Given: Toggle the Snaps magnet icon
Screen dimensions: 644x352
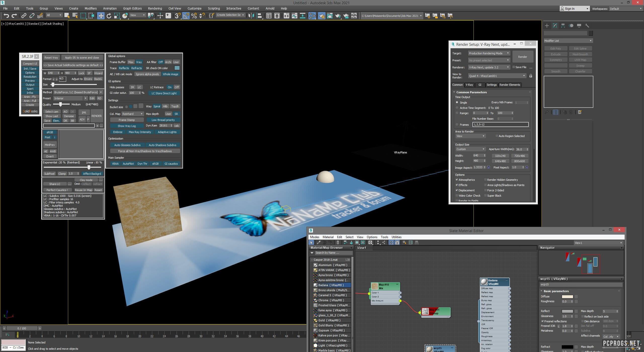Looking at the screenshot, I should pyautogui.click(x=177, y=16).
